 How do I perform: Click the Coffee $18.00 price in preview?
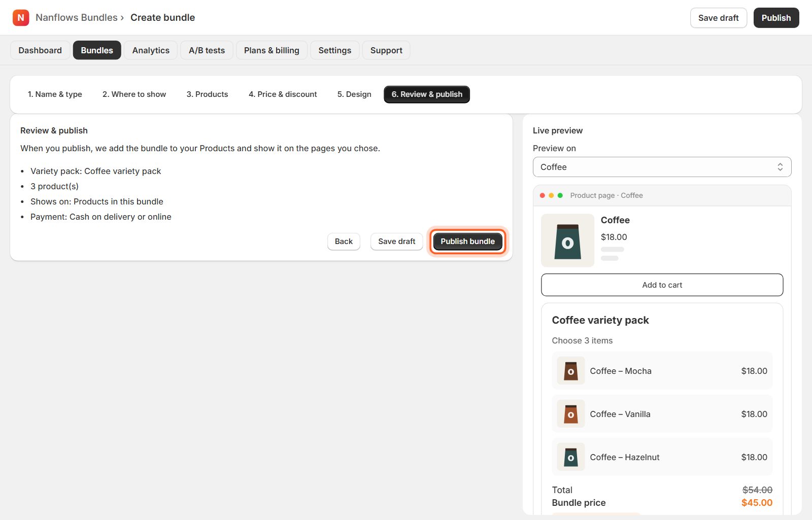pos(614,237)
